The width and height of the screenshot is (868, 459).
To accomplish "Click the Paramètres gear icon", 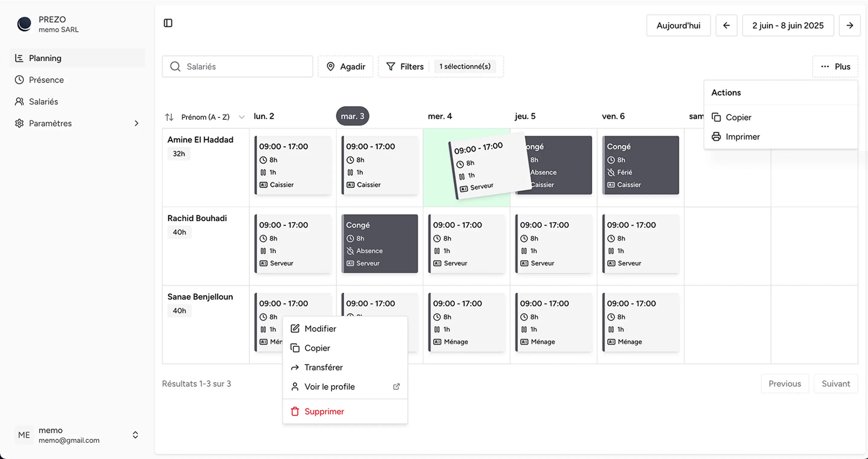I will [19, 123].
